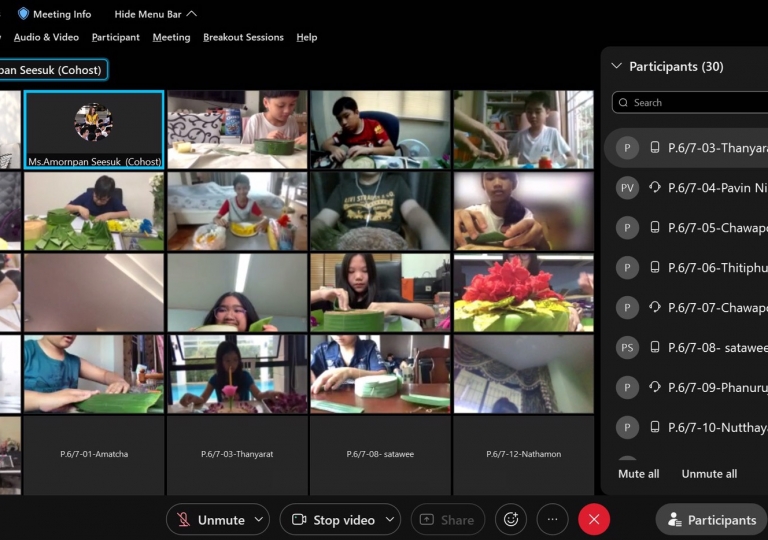Screen dimensions: 768x540
Task: Click device icon beside P.6/7-10-Nutthay
Action: (x=654, y=426)
